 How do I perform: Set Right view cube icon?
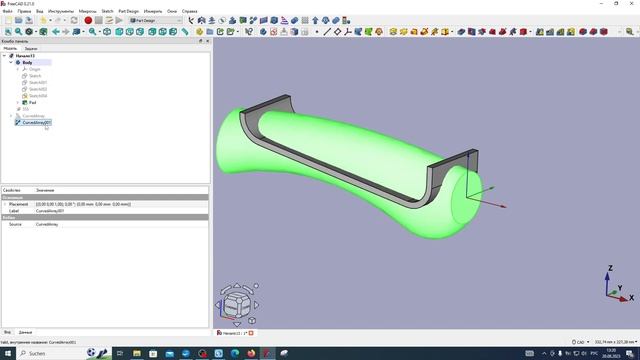click(140, 32)
